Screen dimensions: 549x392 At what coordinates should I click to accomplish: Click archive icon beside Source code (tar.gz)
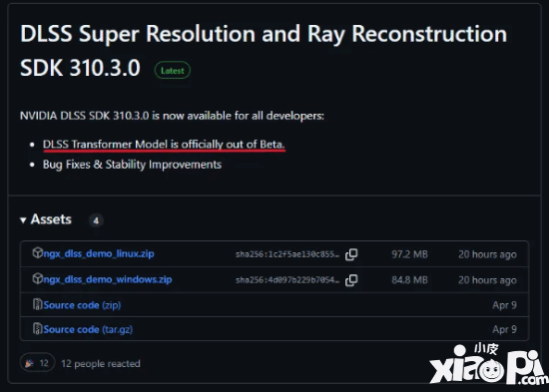[38, 328]
